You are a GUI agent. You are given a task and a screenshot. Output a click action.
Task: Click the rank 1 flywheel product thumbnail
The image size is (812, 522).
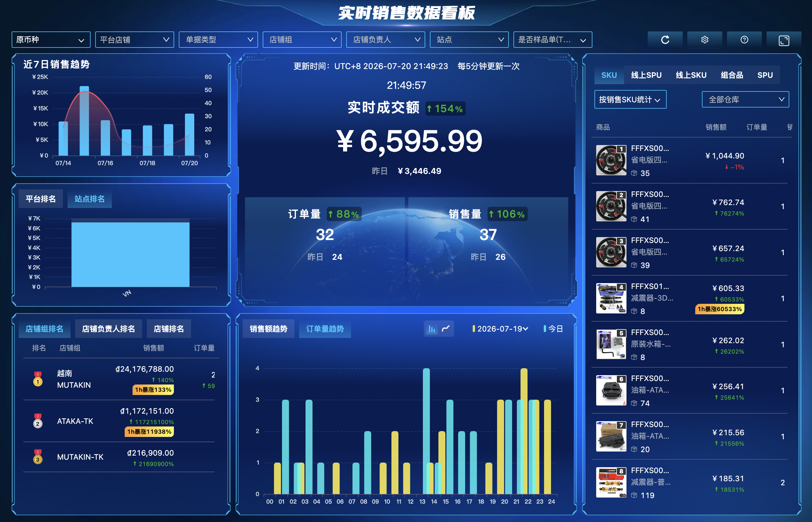point(611,160)
